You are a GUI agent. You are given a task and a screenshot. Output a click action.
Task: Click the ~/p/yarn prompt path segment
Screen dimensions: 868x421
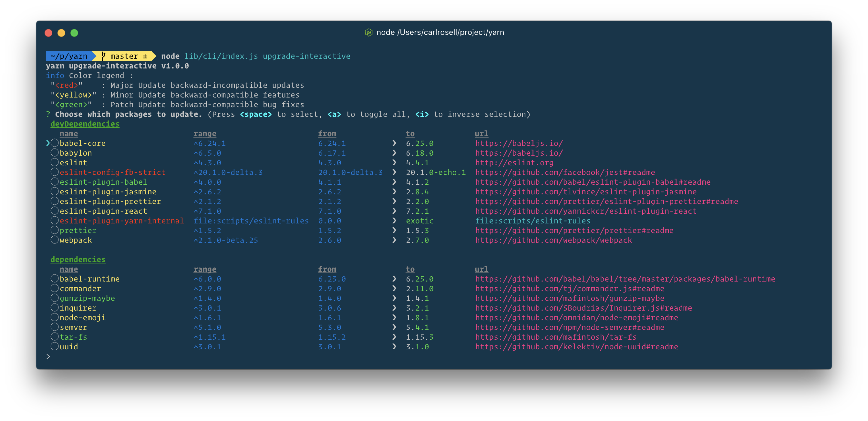pos(69,56)
